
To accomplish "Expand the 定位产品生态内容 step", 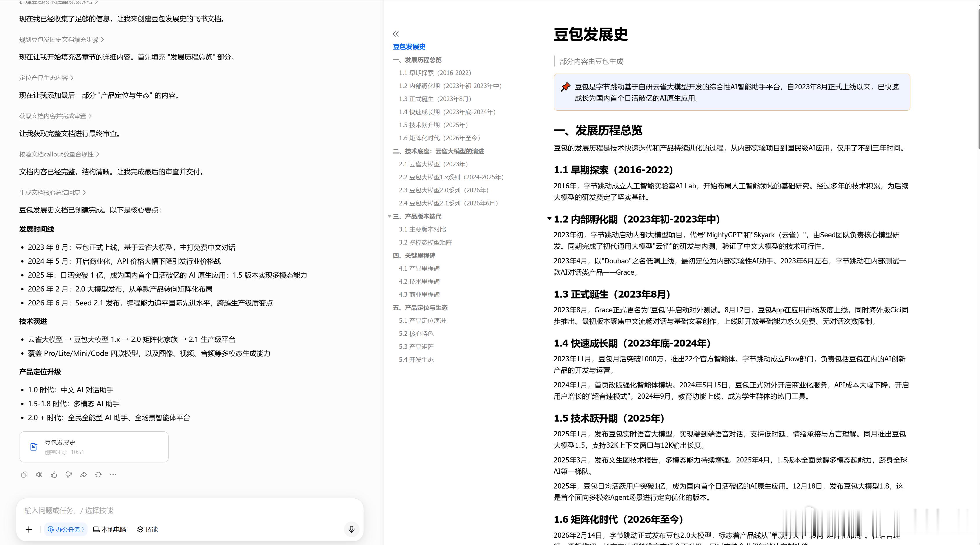I will [46, 78].
